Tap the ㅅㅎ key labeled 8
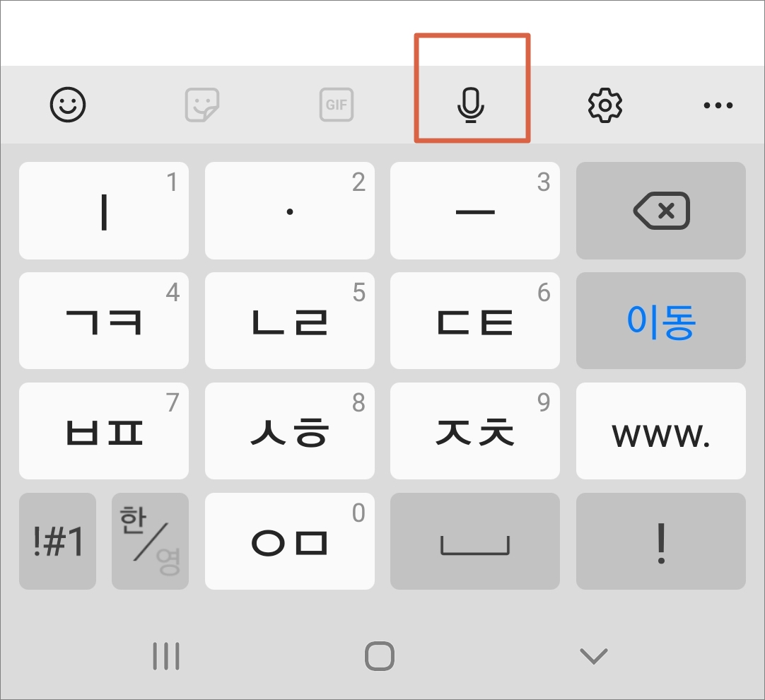765x700 pixels. [290, 431]
